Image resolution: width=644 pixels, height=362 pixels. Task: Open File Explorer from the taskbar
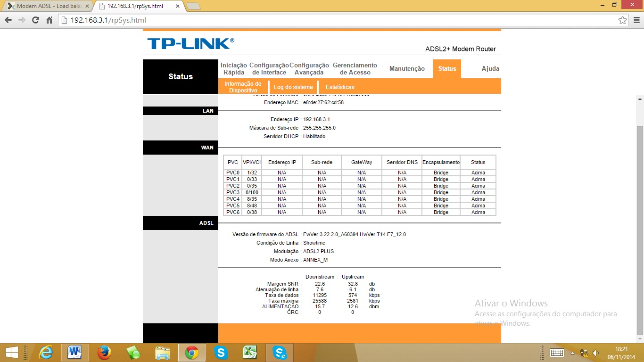click(163, 352)
